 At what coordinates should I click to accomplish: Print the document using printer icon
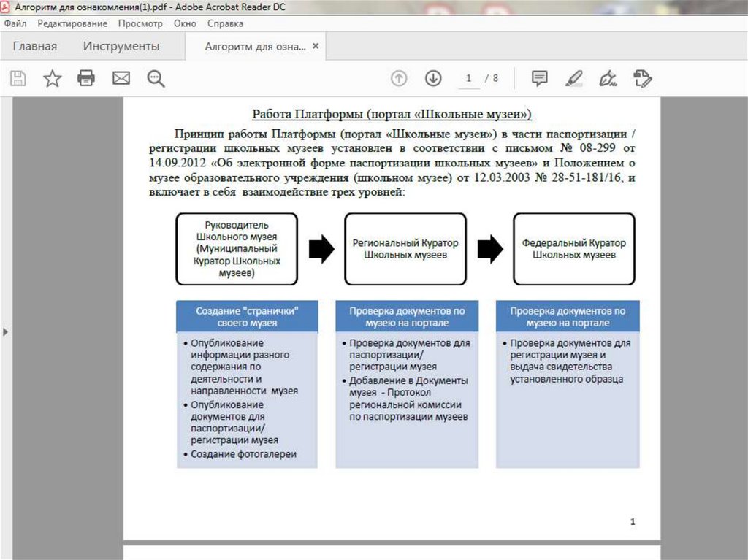tap(86, 78)
